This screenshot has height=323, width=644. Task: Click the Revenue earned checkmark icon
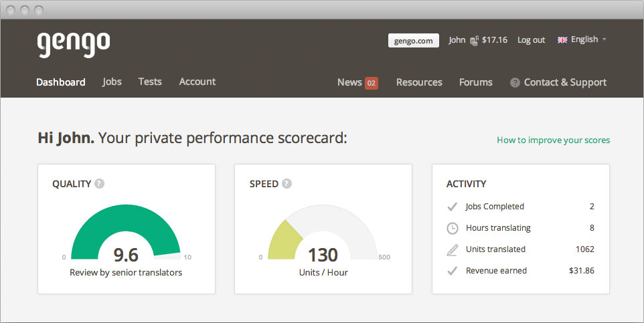[453, 271]
